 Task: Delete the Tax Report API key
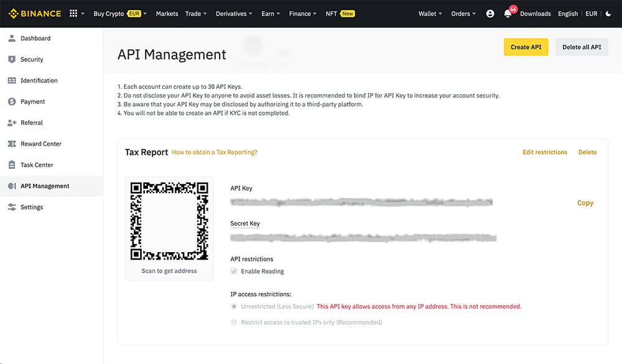pyautogui.click(x=588, y=152)
